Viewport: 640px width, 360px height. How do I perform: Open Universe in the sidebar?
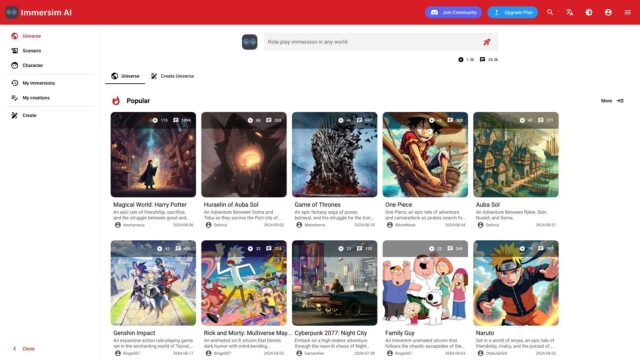[51, 36]
